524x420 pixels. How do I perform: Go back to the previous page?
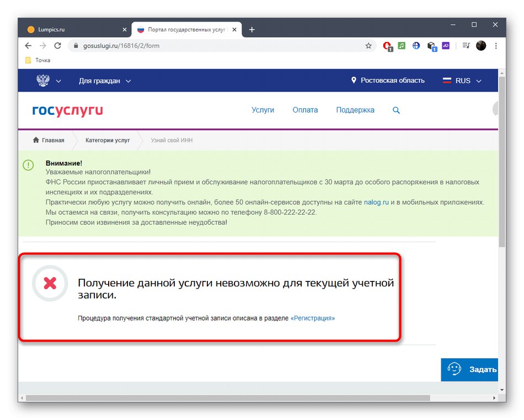tap(28, 46)
